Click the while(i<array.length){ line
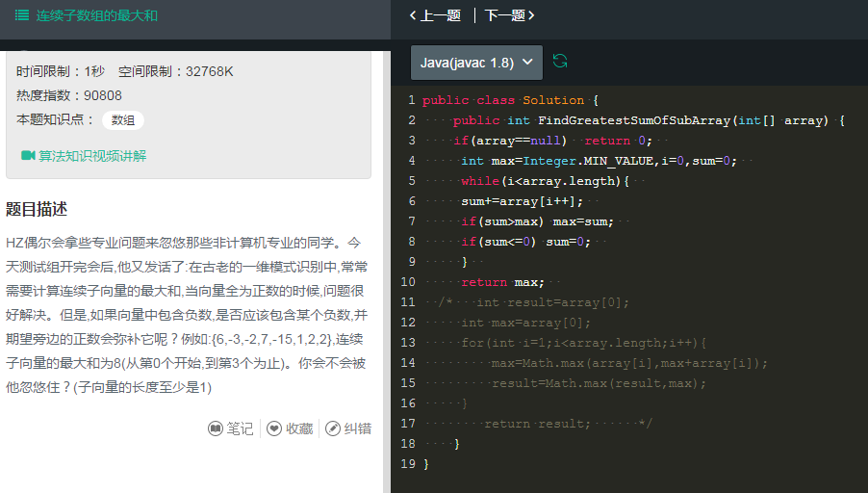 click(x=546, y=181)
